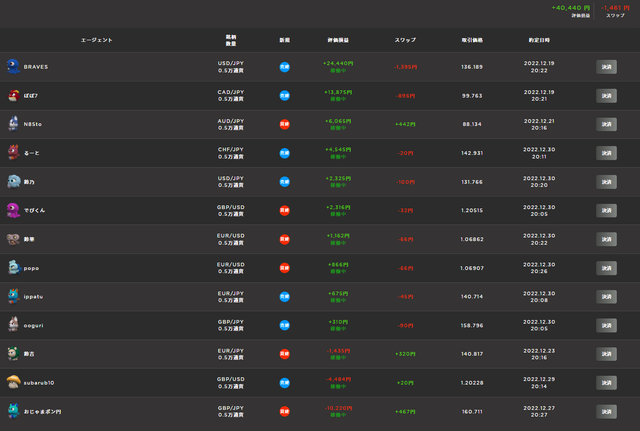Screen dimensions: 640x431
Task: Click the エージェント column header
Action: [x=97, y=40]
